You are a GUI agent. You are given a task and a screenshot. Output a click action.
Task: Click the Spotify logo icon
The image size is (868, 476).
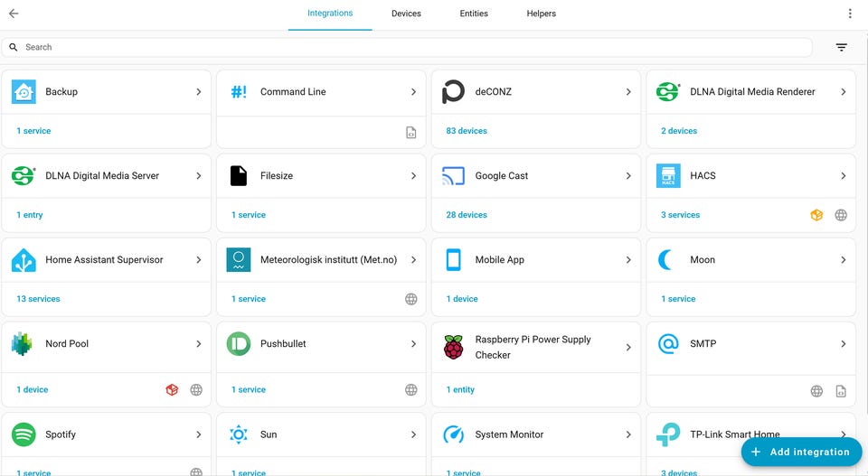(24, 434)
